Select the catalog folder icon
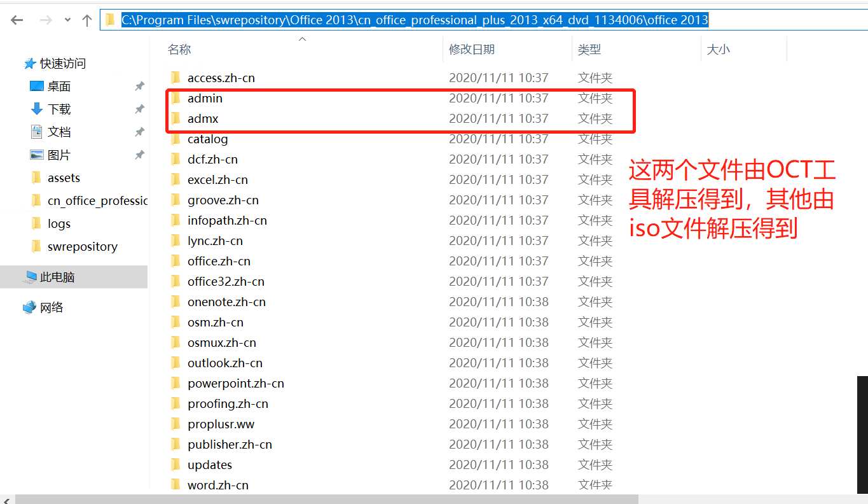Image resolution: width=868 pixels, height=504 pixels. (x=176, y=139)
